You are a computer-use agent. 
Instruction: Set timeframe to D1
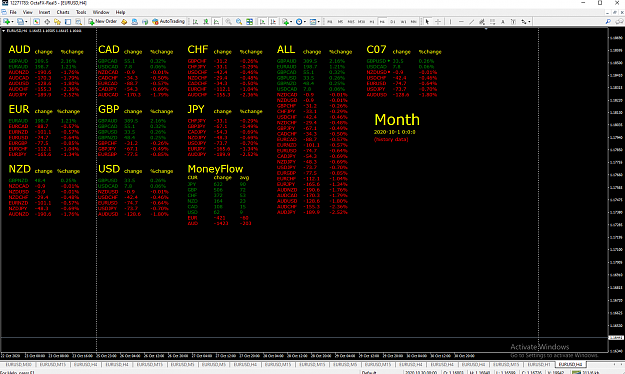click(393, 22)
